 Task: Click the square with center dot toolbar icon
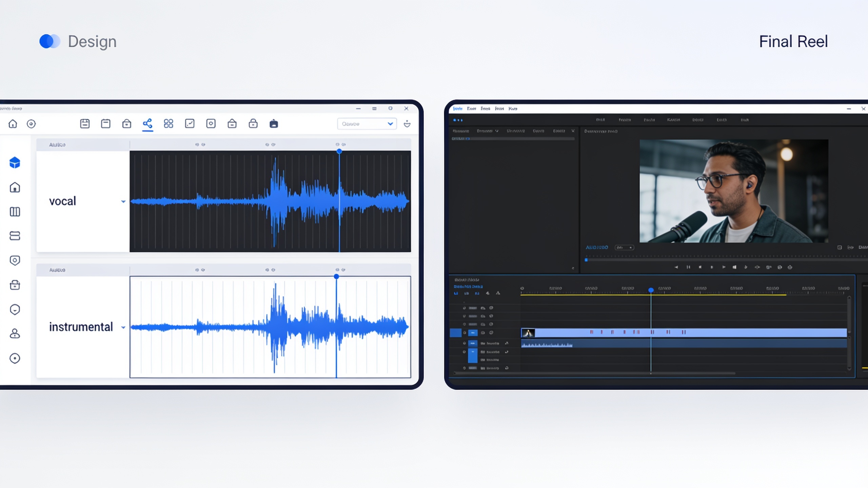pyautogui.click(x=211, y=124)
